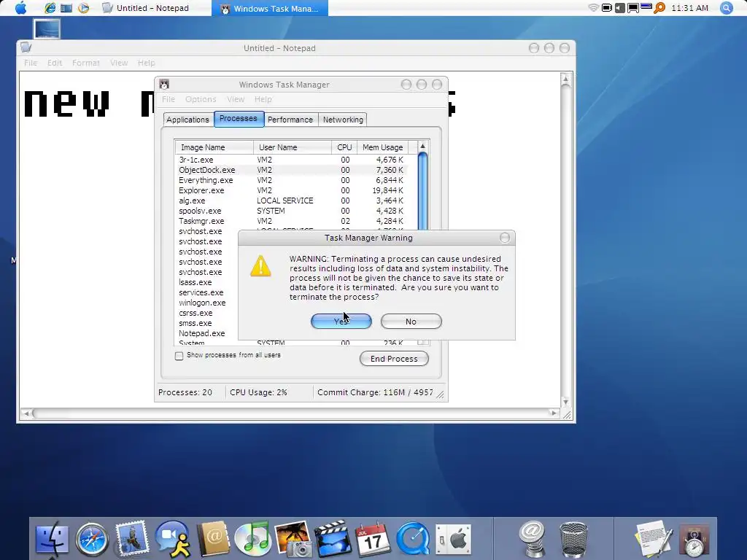Viewport: 747px width, 560px height.
Task: Select the services.exe process row
Action: [207, 292]
